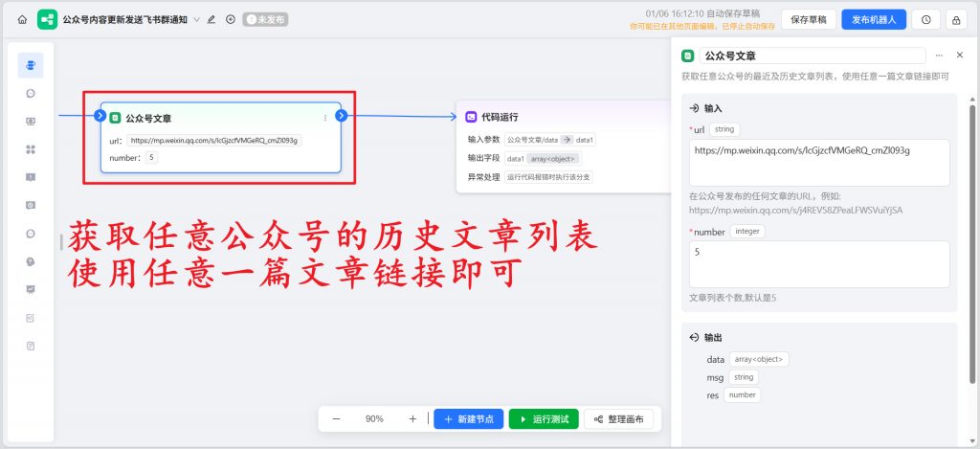Click the third sidebar monitor icon

(x=31, y=122)
